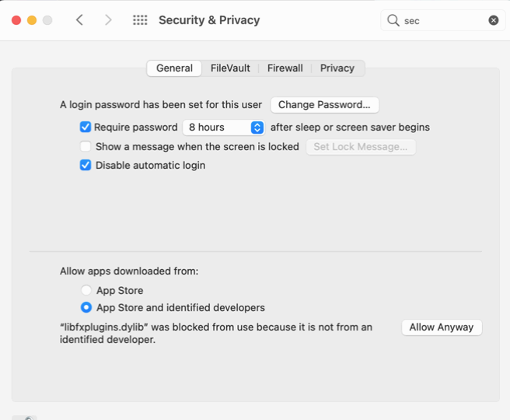Click inside the search field
This screenshot has height=420, width=510.
pyautogui.click(x=443, y=20)
